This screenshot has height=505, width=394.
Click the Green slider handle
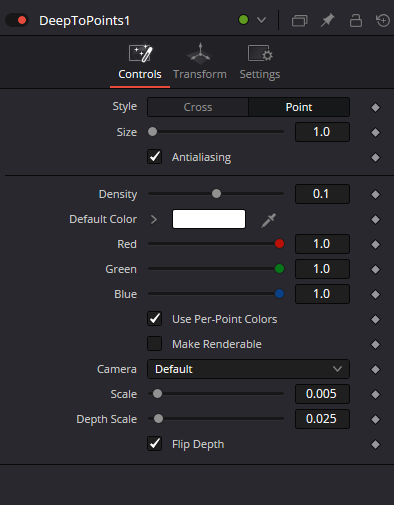(x=279, y=269)
